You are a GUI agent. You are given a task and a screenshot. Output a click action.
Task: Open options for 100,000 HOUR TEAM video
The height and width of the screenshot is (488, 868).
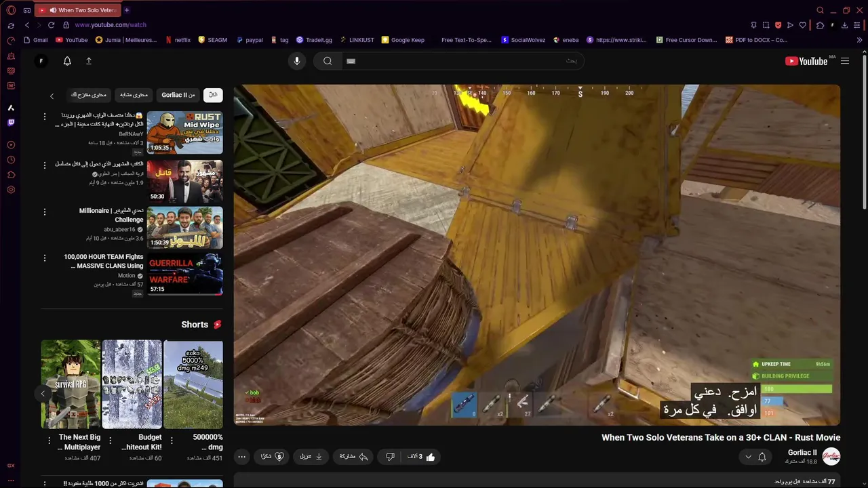pos(45,258)
